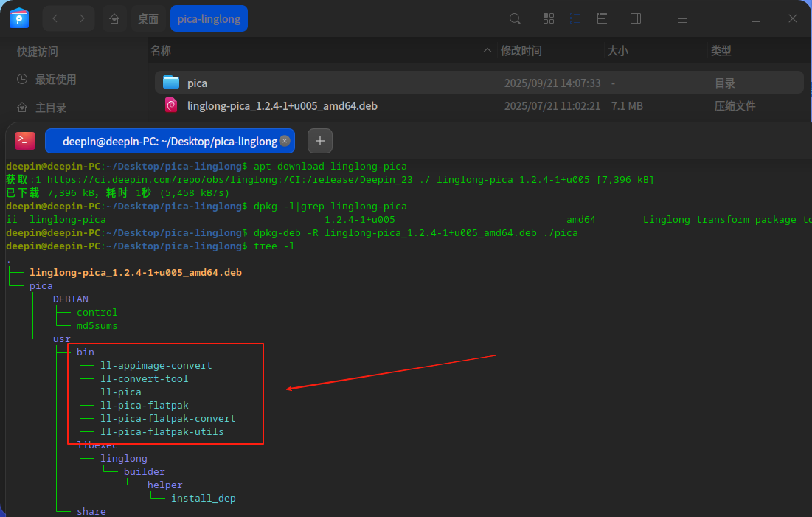Navigate to 桌面 breadcrumb

click(x=148, y=18)
